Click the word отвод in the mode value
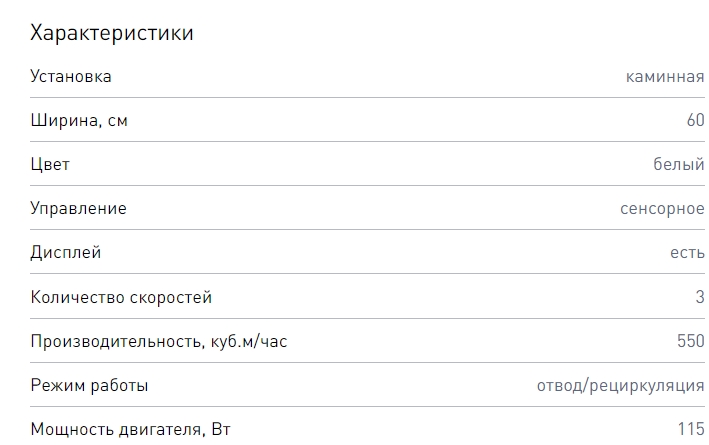 (x=558, y=385)
